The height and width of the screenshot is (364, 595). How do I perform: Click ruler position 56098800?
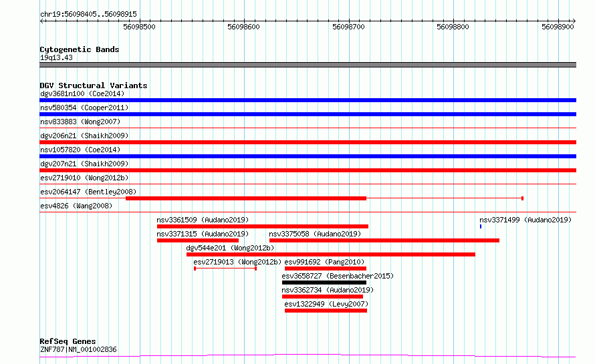point(453,27)
